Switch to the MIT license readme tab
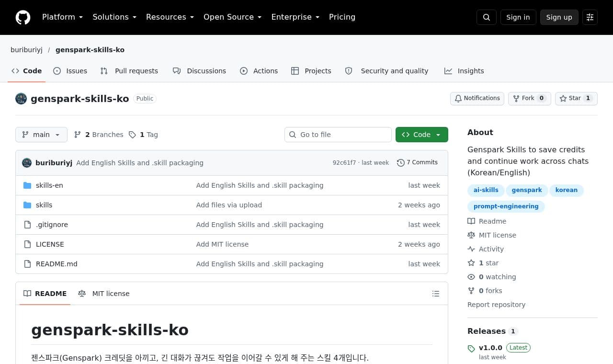613x364 pixels. [x=104, y=294]
